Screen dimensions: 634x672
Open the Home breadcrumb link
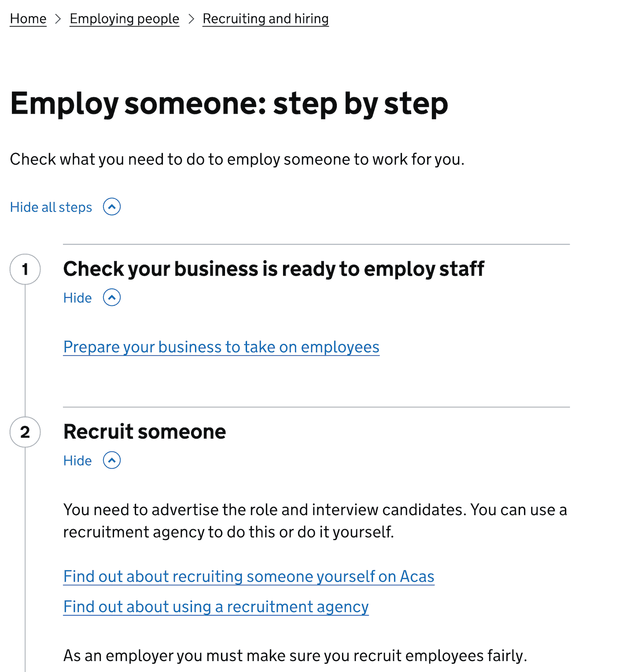pyautogui.click(x=28, y=18)
